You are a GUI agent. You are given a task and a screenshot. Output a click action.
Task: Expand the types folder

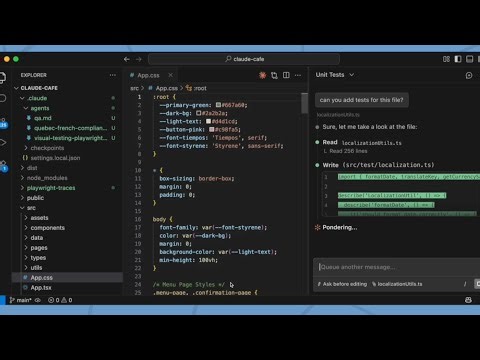click(26, 258)
